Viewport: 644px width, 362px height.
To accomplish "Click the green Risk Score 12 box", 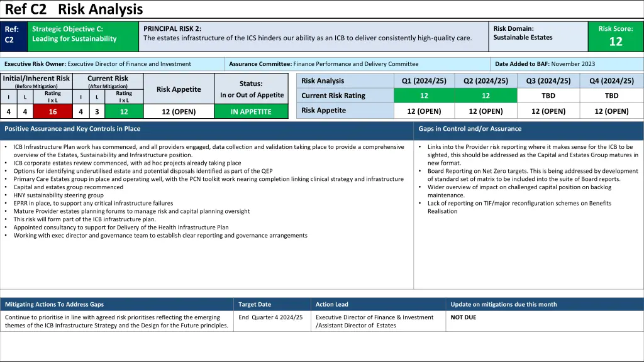I will pos(615,36).
